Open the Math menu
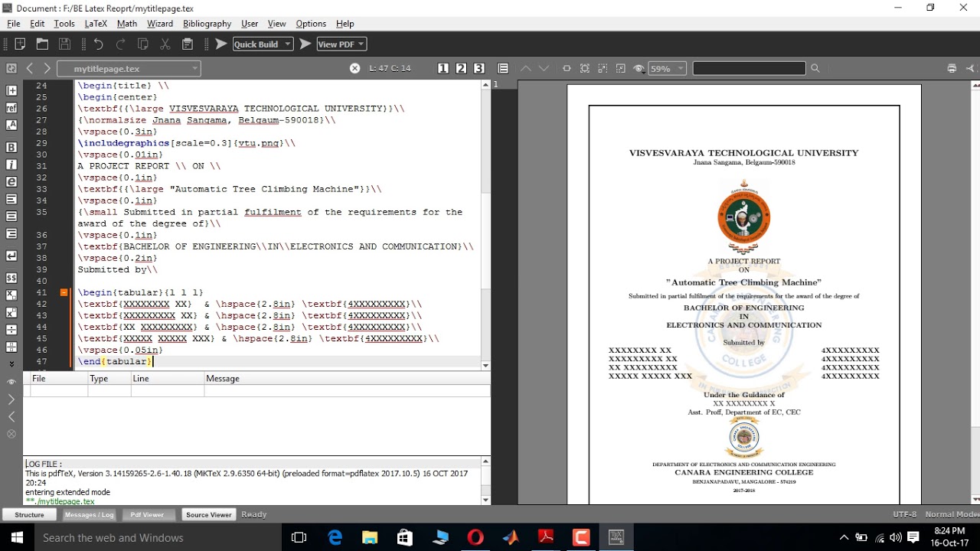The image size is (980, 551). (x=127, y=24)
